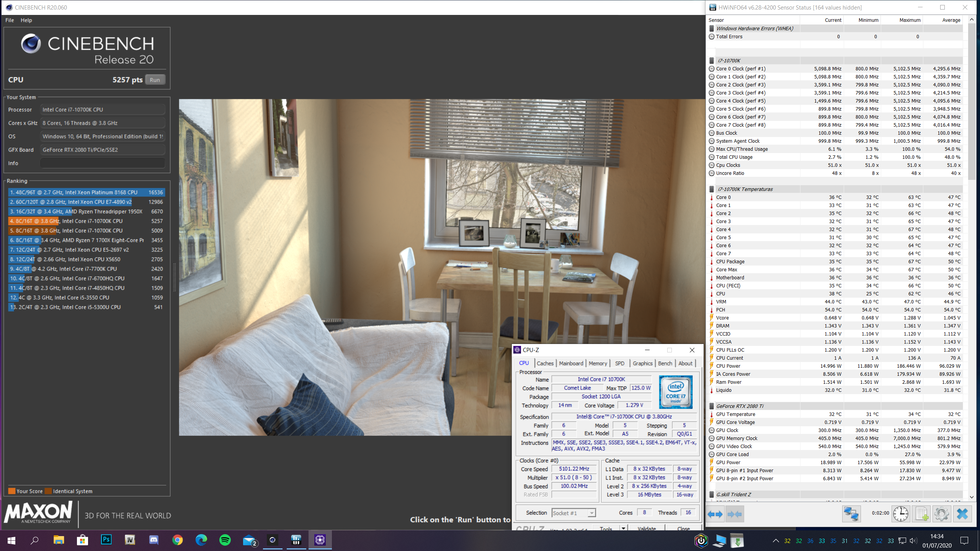Screen dimensions: 980x551
Task: Open taskbar clock showing 14:34
Action: (937, 541)
